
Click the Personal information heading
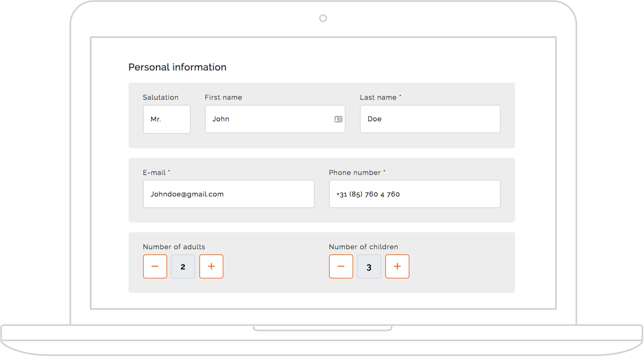[177, 67]
